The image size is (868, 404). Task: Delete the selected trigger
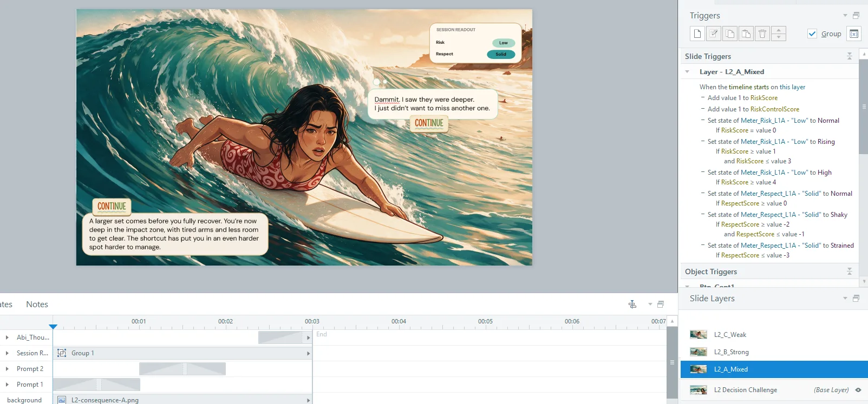point(762,34)
